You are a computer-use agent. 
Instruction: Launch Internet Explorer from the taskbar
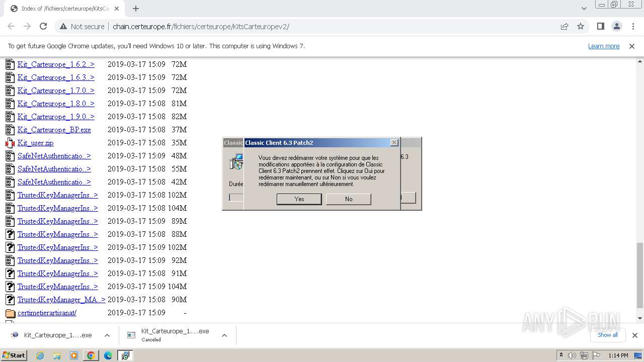point(40,355)
